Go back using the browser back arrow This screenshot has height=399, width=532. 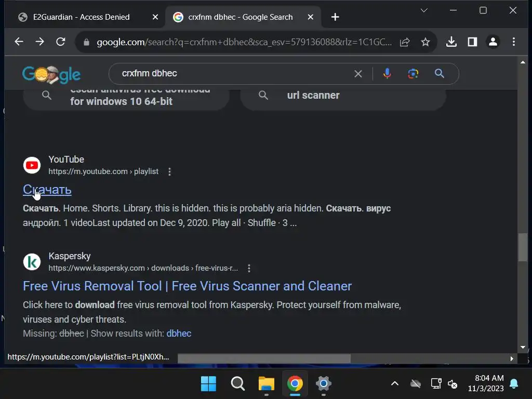[19, 42]
